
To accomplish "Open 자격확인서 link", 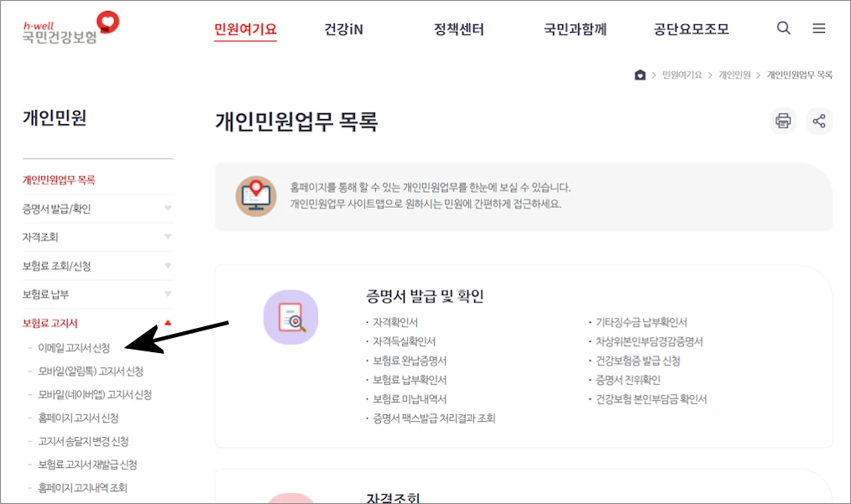I will coord(395,322).
